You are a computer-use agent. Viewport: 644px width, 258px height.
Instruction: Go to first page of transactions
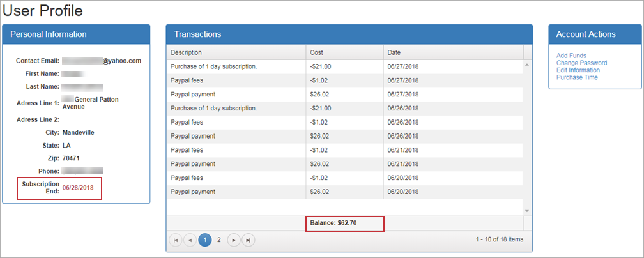[x=176, y=240]
